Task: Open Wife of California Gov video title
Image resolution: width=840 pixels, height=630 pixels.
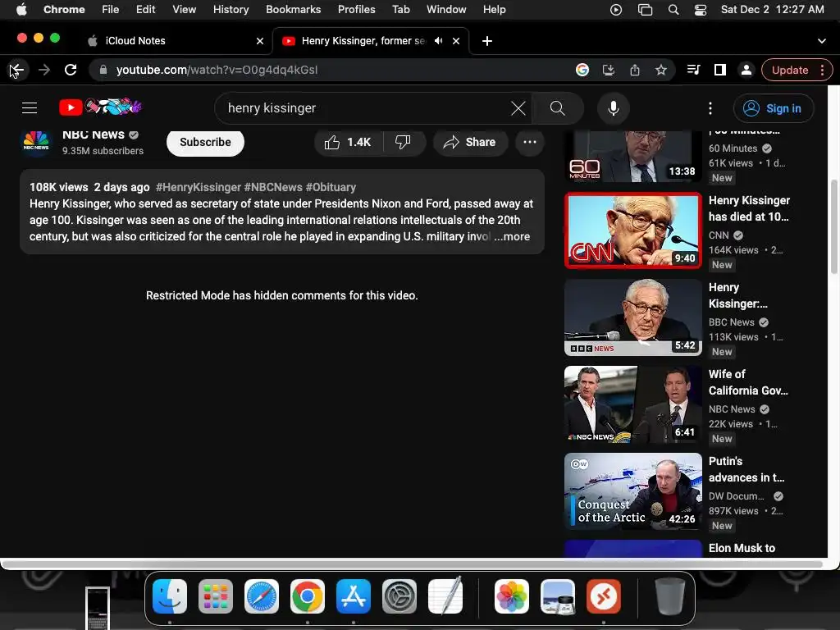Action: (x=748, y=382)
